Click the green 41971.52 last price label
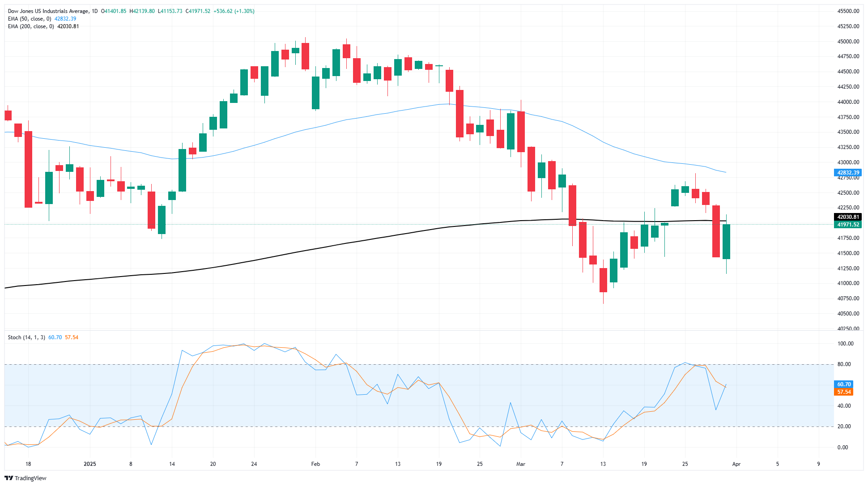The width and height of the screenshot is (868, 486). tap(848, 225)
